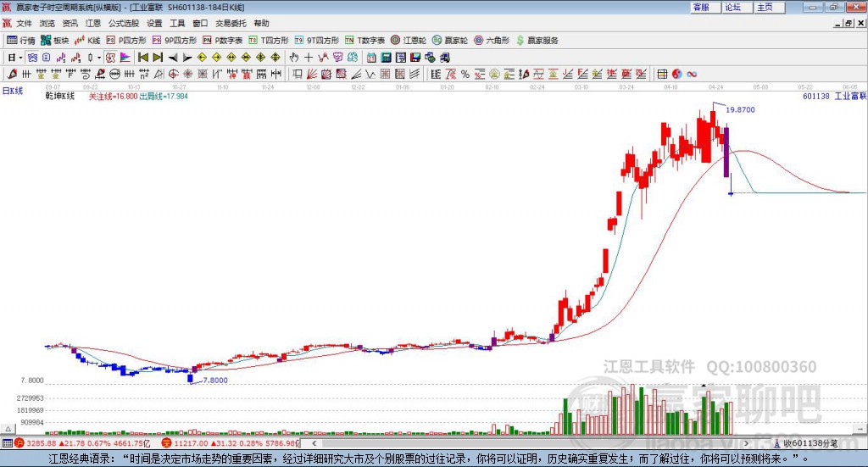The height and width of the screenshot is (467, 868).
Task: Open the 设置 menu
Action: coord(154,23)
